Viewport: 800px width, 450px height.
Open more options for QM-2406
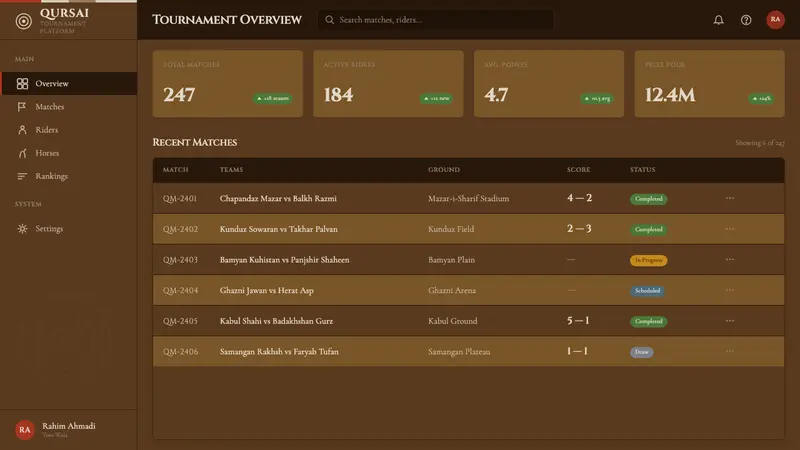click(x=730, y=351)
